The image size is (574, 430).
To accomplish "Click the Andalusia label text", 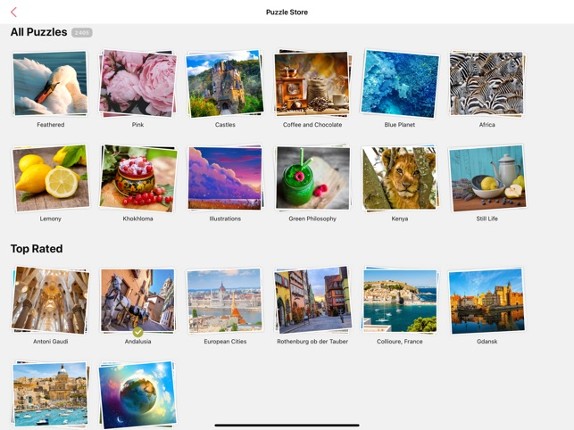I will pos(138,341).
